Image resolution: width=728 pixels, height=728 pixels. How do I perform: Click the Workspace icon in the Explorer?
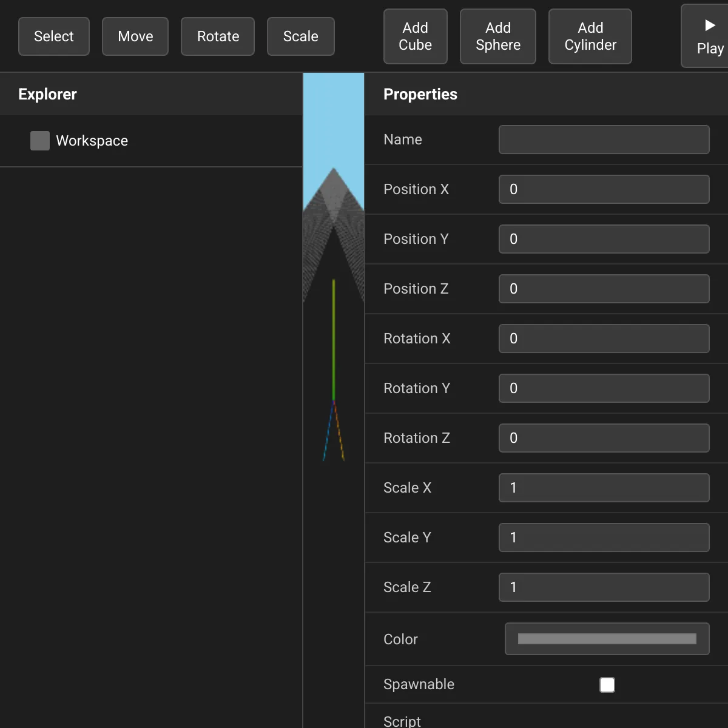[x=39, y=140]
